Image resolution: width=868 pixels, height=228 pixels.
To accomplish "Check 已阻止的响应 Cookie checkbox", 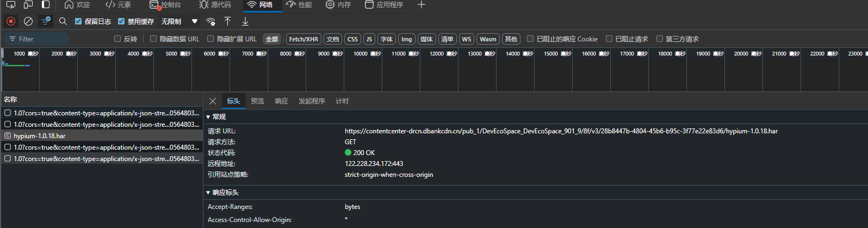I will coord(530,39).
